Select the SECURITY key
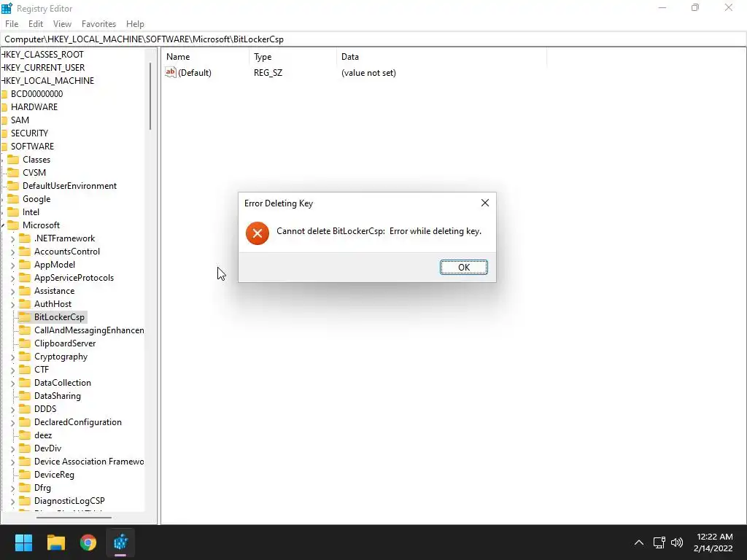 coord(29,133)
